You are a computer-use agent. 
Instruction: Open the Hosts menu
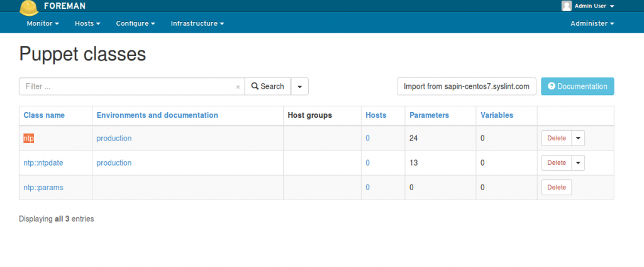click(87, 23)
